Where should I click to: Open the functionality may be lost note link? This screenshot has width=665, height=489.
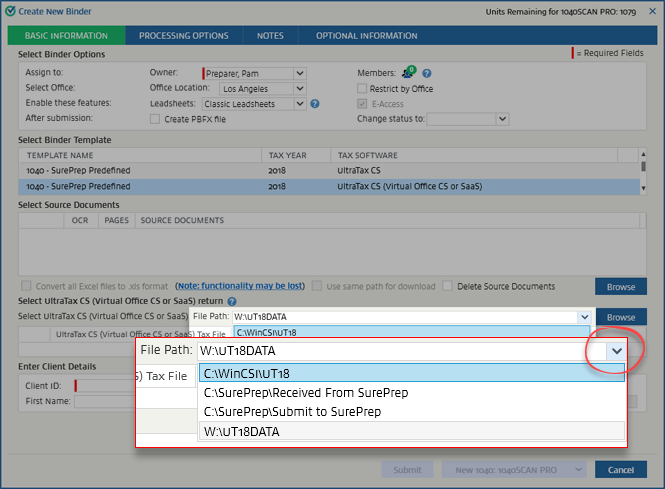[x=239, y=286]
